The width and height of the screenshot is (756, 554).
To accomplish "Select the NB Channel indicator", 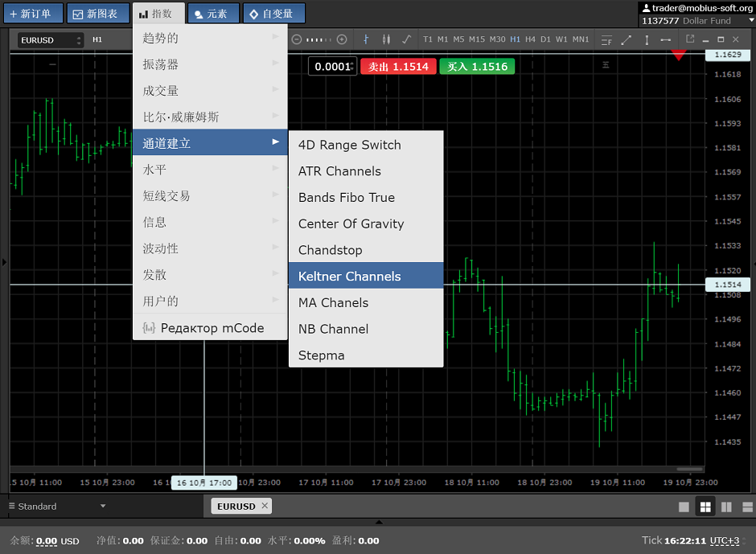I will coord(366,329).
